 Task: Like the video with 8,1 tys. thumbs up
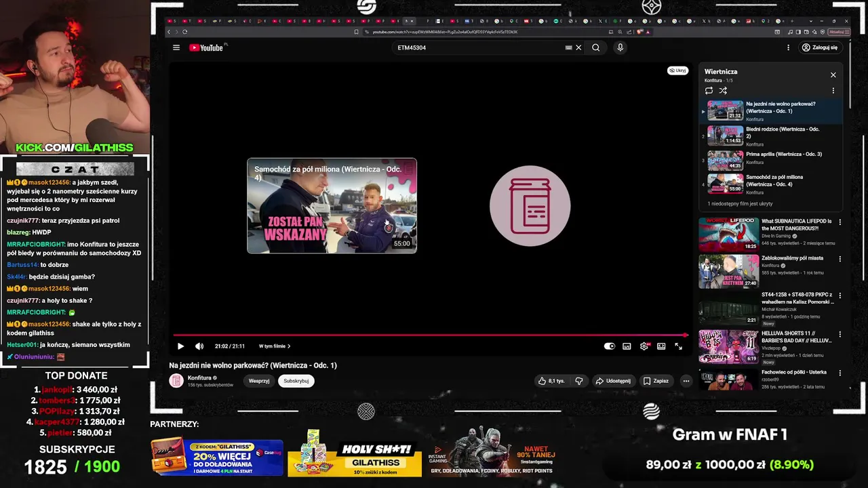tap(551, 381)
